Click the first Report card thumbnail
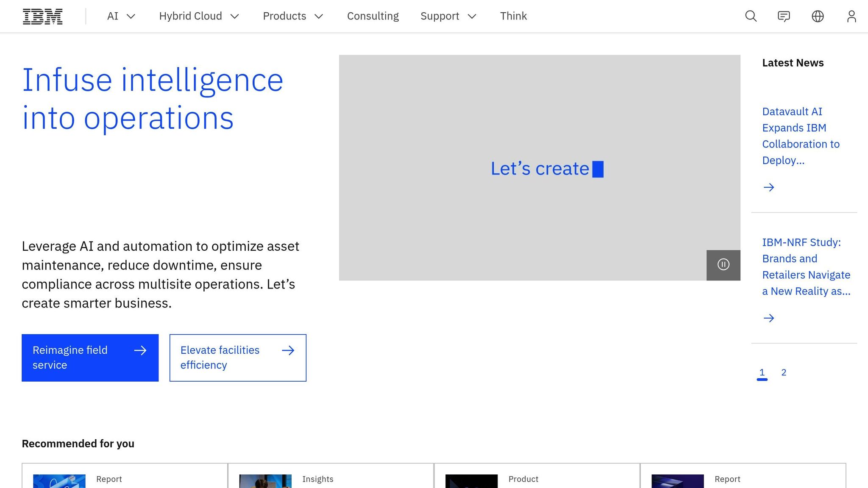Viewport: 868px width, 488px height. [59, 481]
